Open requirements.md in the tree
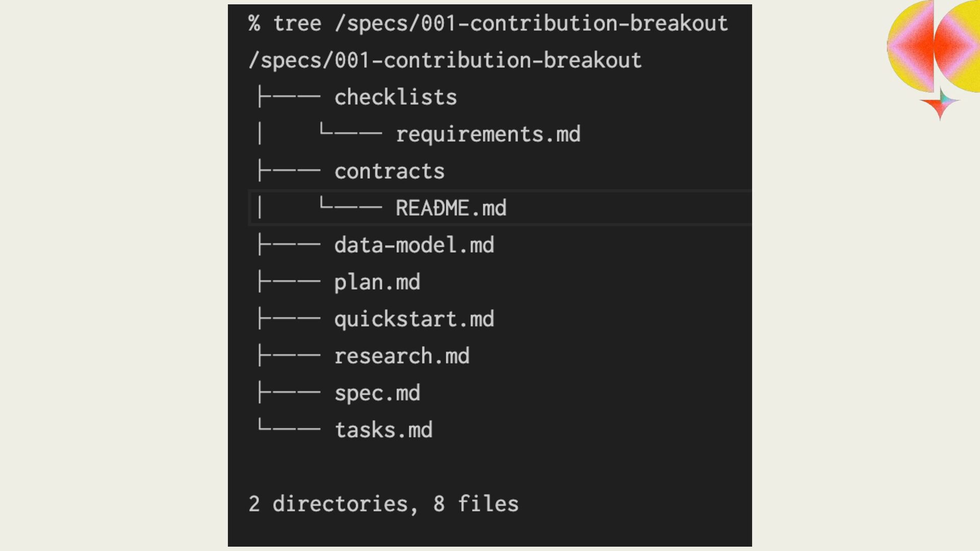This screenshot has width=980, height=551. (x=488, y=134)
